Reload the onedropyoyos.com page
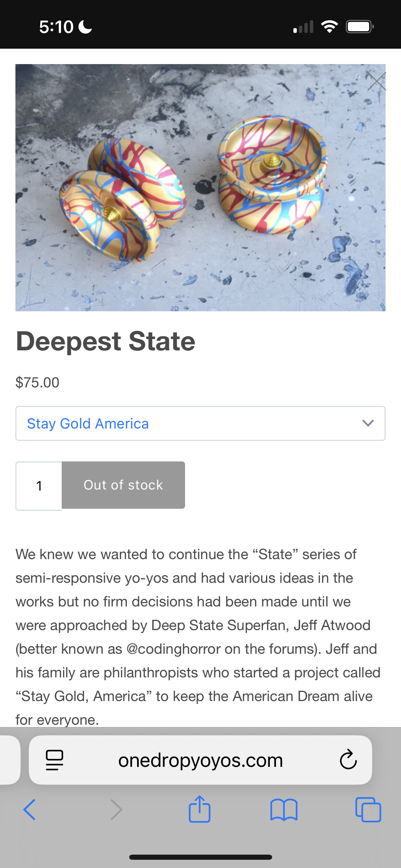 [348, 760]
